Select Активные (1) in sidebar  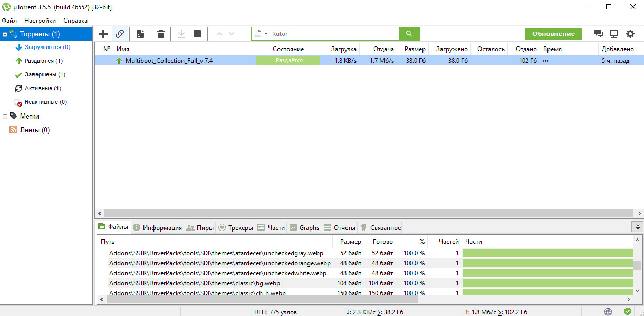coord(43,88)
